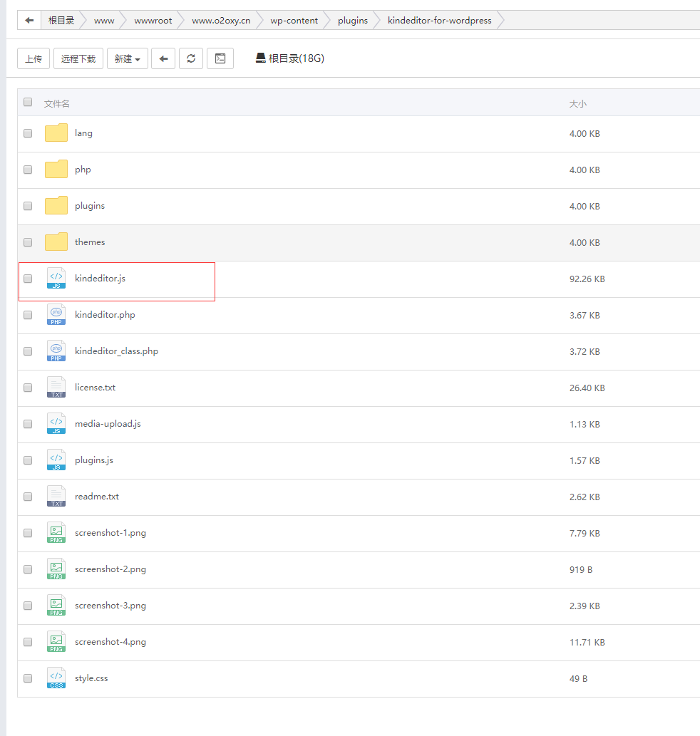Click the 92.26 KB size value

coord(587,279)
